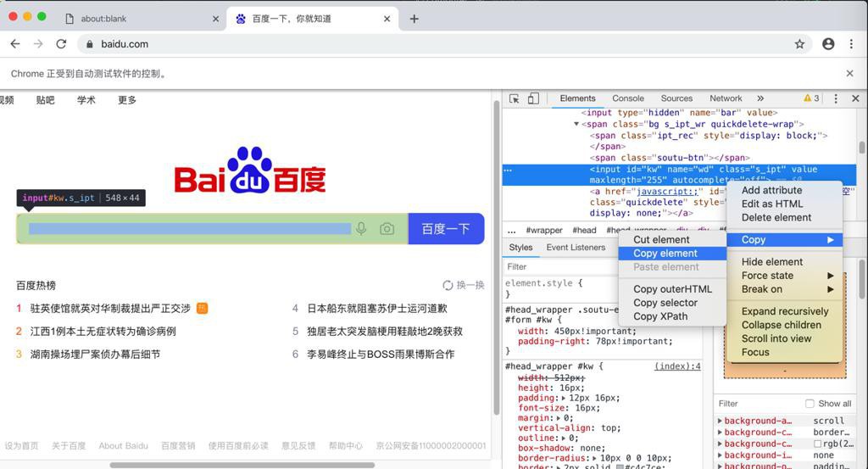Expand the background-a… computed property

[721, 421]
